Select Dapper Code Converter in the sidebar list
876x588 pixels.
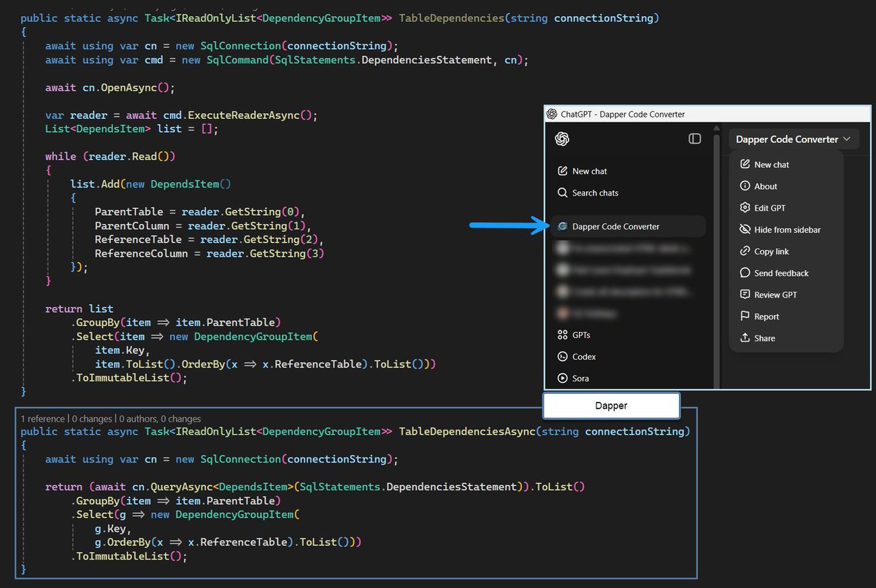pyautogui.click(x=629, y=226)
